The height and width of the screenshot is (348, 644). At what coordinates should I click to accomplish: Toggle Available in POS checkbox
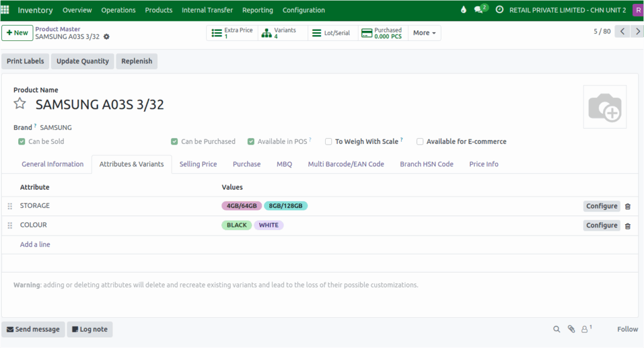251,141
